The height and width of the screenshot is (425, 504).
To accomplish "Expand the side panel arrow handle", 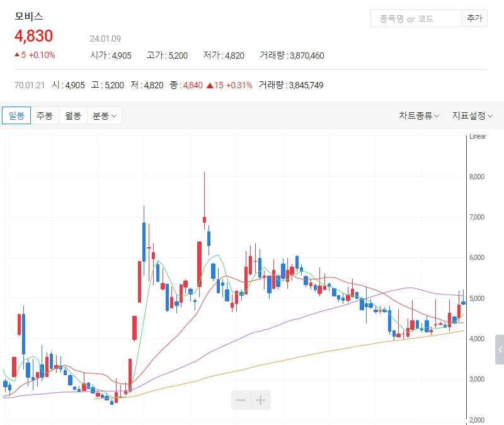I will tap(500, 349).
